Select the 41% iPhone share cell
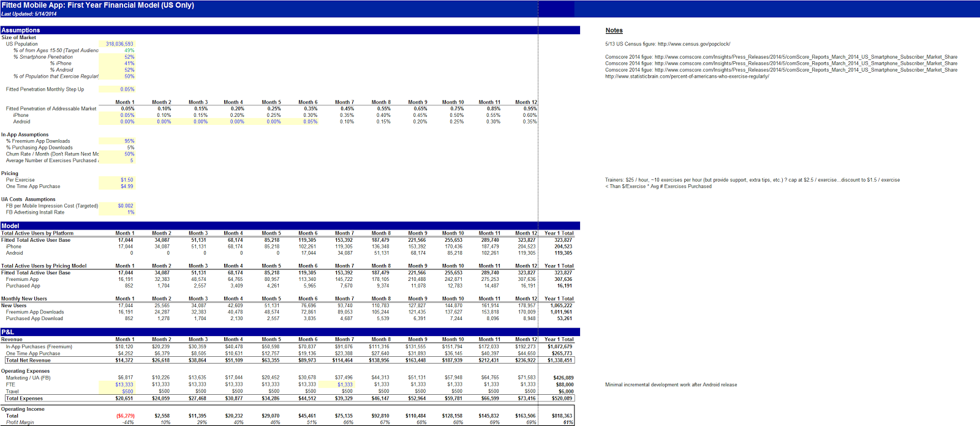 point(129,64)
